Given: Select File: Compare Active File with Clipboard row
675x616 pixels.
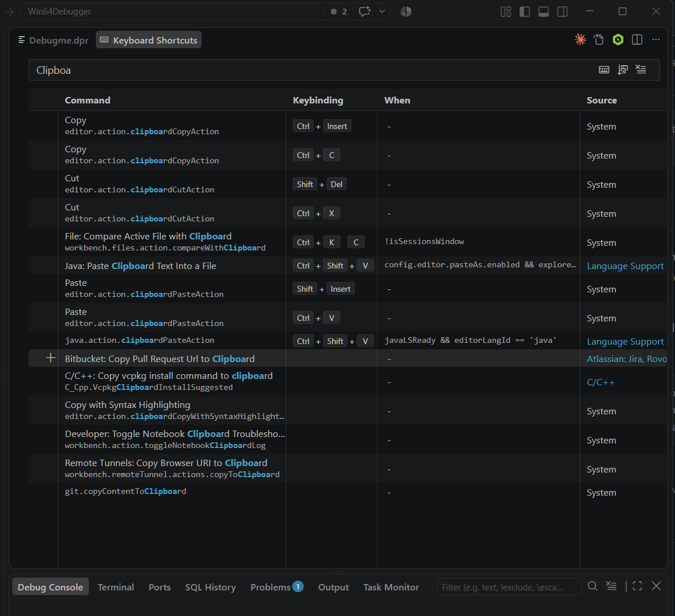Looking at the screenshot, I should pyautogui.click(x=347, y=242).
